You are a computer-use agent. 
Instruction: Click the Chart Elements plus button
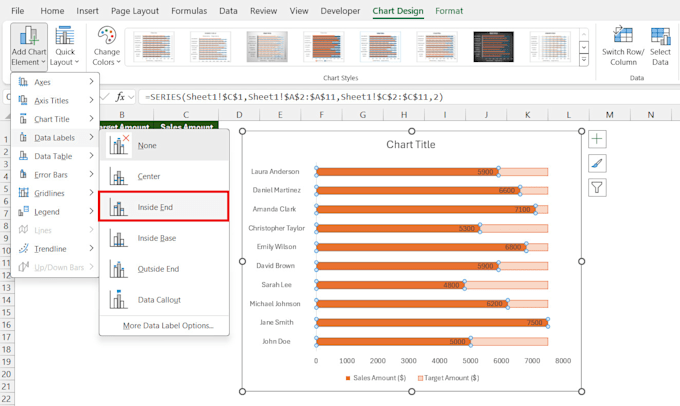tap(597, 139)
